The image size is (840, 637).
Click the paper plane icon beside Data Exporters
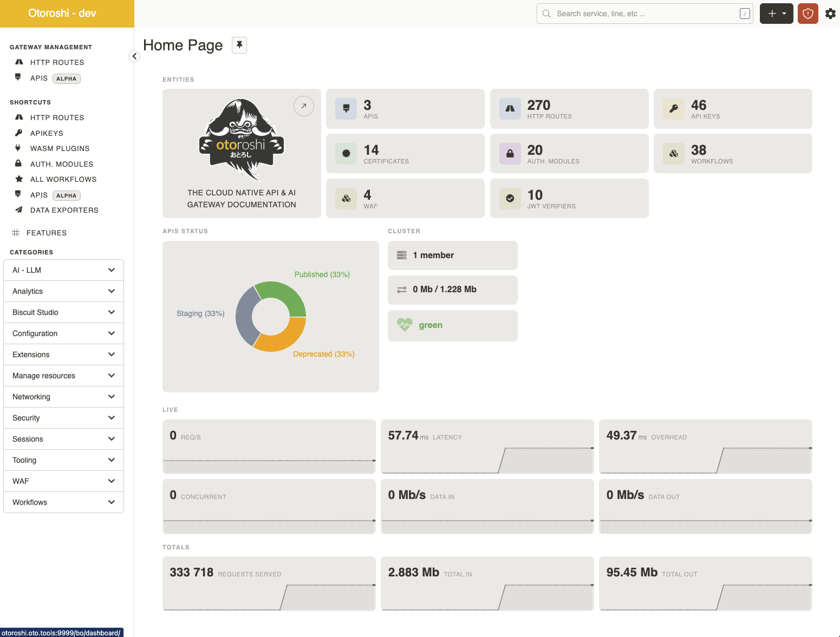point(18,209)
